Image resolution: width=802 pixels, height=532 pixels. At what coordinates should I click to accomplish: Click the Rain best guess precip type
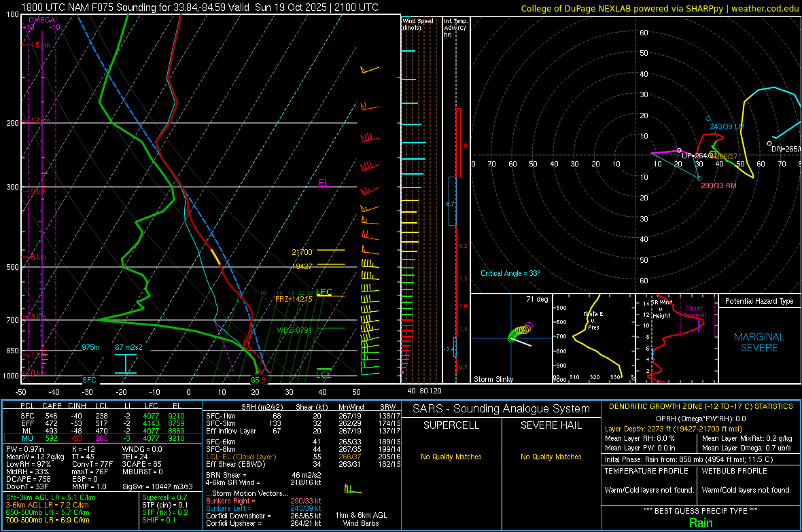[701, 522]
